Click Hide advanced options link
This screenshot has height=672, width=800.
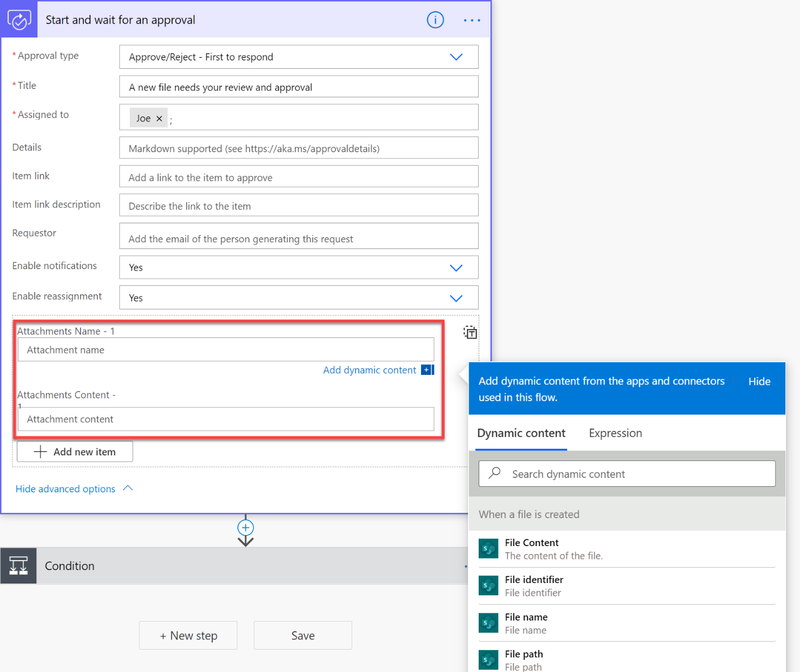coord(66,489)
